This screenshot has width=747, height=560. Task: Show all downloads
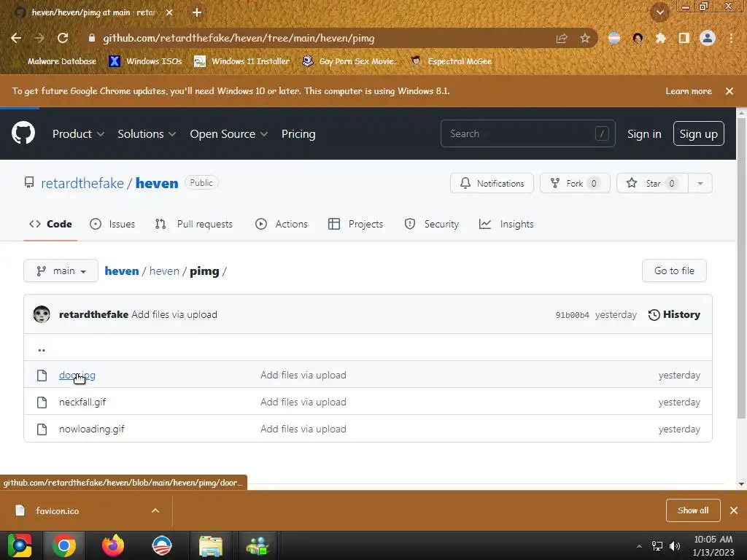pyautogui.click(x=693, y=510)
